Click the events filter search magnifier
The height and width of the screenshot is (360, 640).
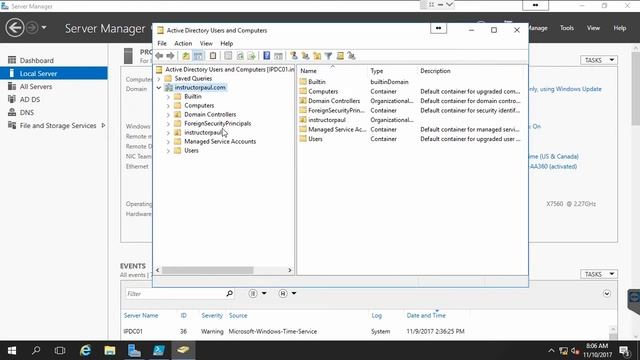[x=229, y=293]
